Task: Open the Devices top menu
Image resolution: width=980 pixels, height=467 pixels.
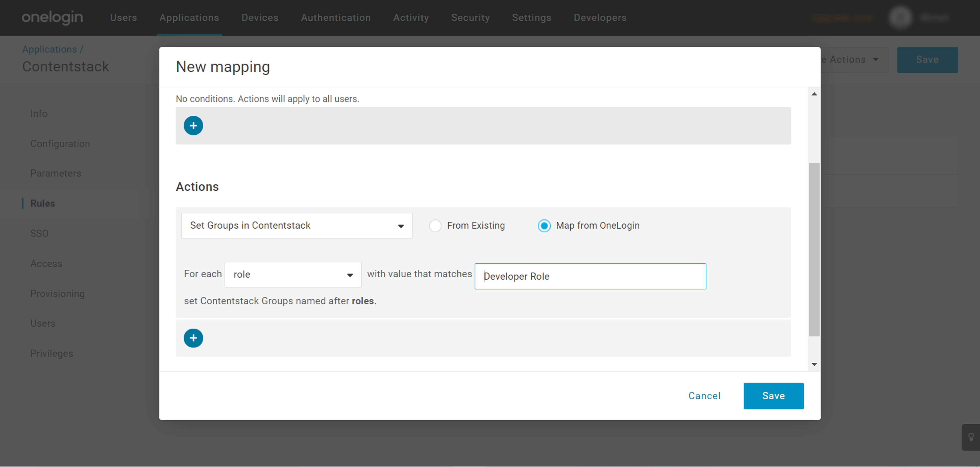Action: tap(260, 18)
